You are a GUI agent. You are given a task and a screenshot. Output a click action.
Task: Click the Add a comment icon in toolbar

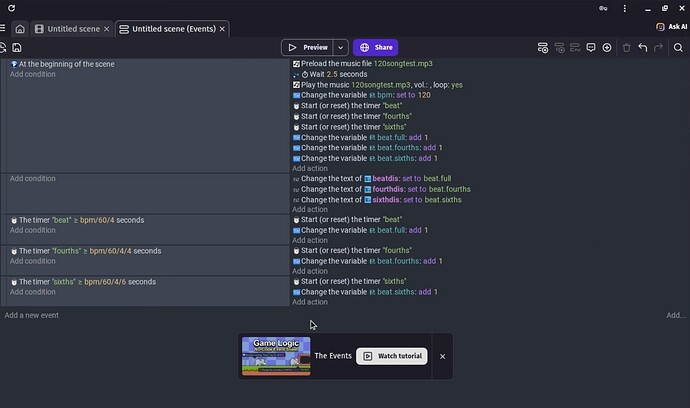[591, 47]
